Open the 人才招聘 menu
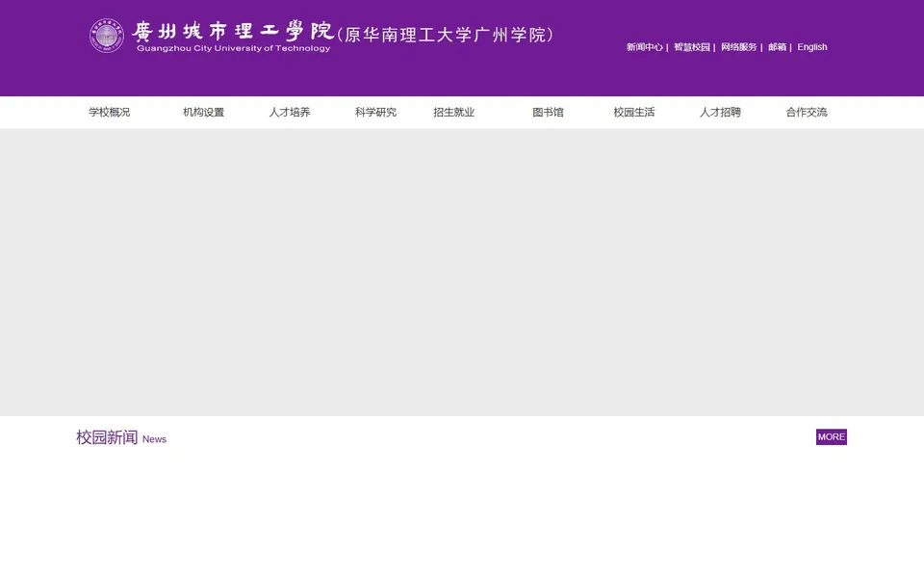Image resolution: width=924 pixels, height=578 pixels. (x=720, y=112)
